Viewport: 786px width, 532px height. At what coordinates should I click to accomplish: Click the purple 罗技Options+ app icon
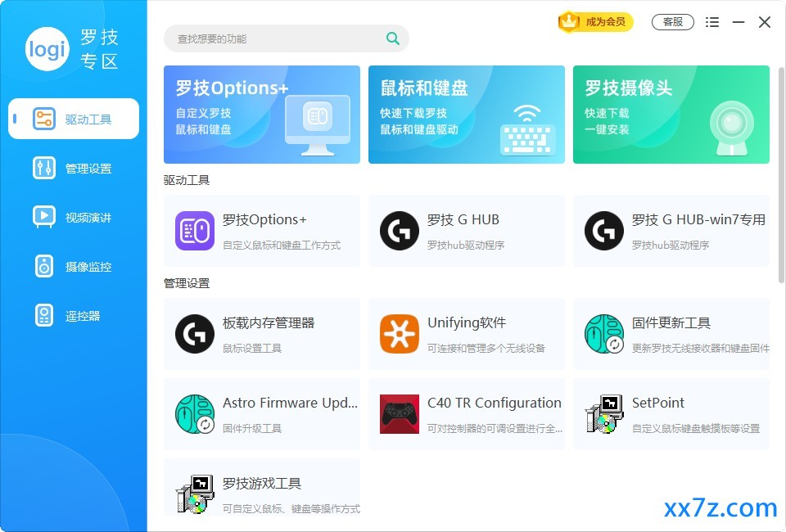pyautogui.click(x=195, y=231)
